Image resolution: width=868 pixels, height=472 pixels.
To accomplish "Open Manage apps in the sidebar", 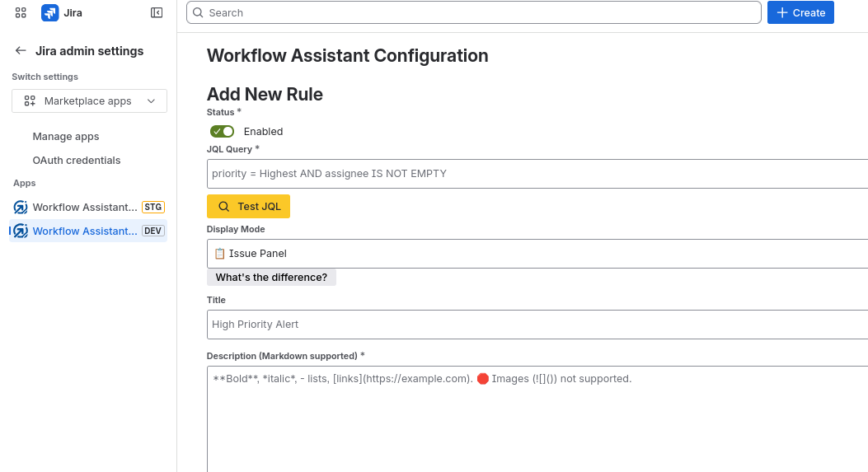I will tap(66, 136).
